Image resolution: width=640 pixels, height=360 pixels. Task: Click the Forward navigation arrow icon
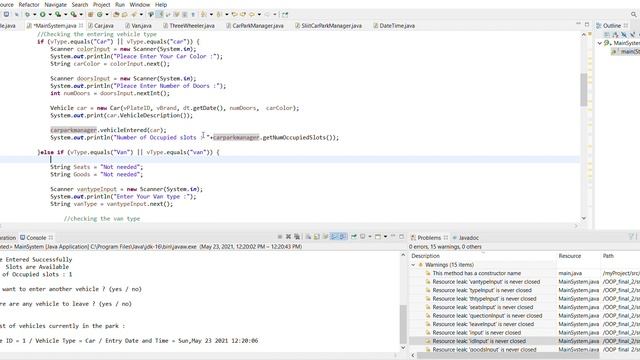click(267, 14)
